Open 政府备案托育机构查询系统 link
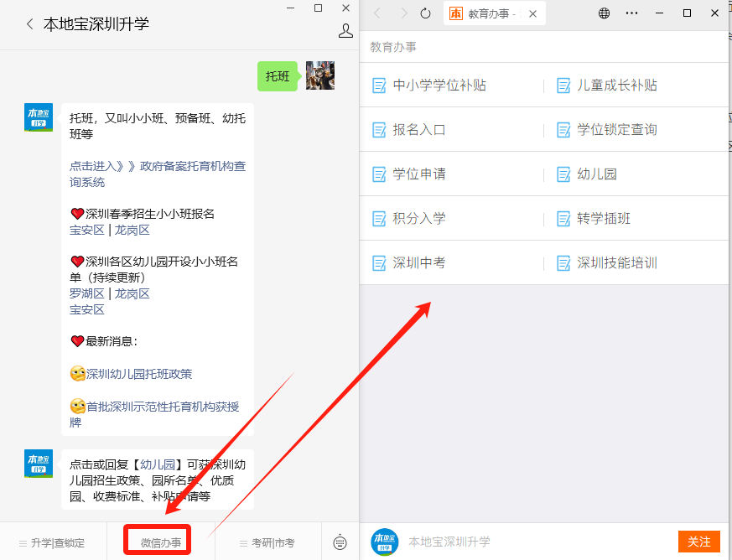 pos(158,174)
